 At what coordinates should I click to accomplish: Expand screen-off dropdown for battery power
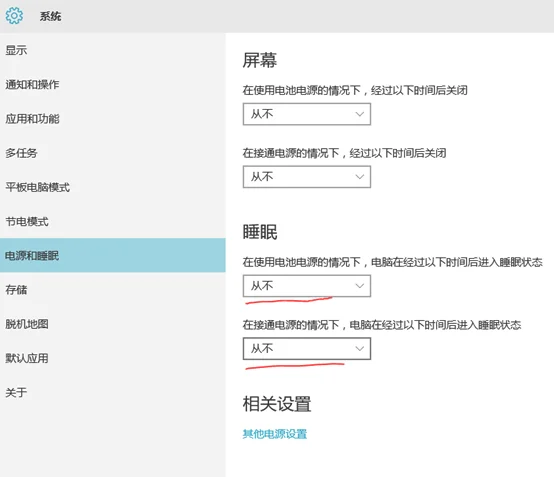click(x=307, y=114)
